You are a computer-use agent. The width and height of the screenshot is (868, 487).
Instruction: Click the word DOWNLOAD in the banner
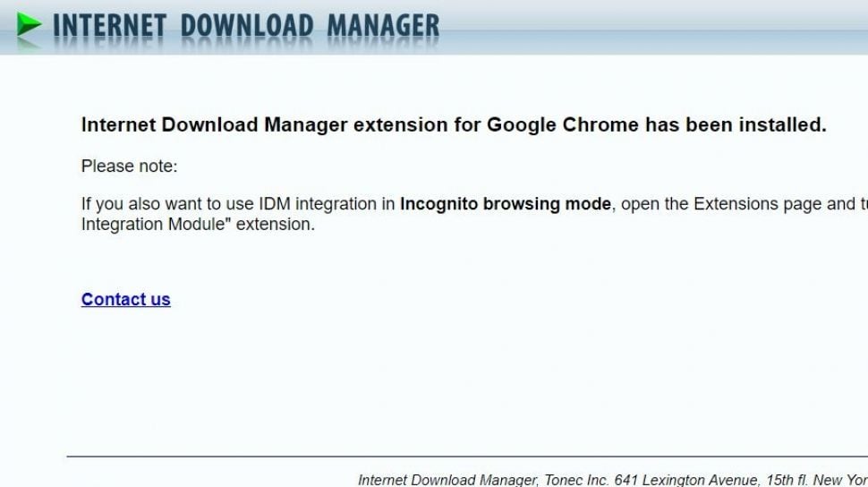point(247,26)
